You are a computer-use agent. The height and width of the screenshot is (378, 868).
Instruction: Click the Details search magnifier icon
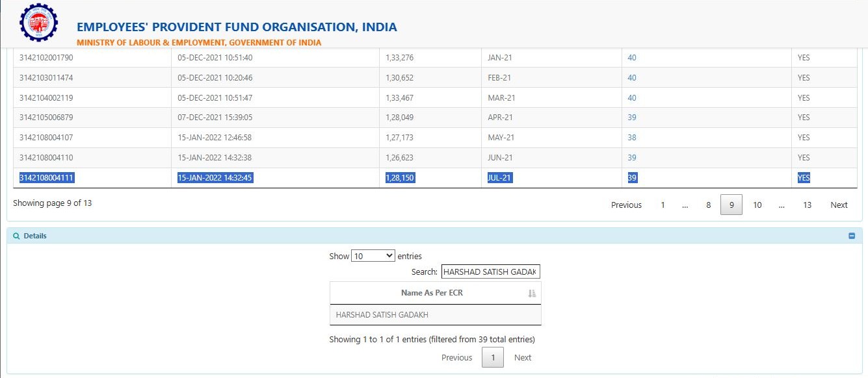pos(16,236)
